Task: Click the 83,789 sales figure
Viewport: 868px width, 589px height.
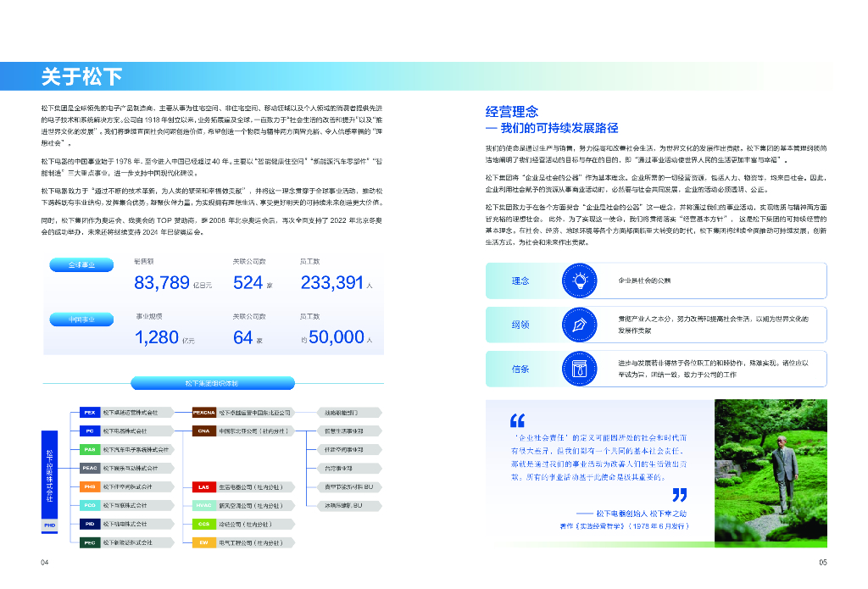Action: pyautogui.click(x=162, y=283)
